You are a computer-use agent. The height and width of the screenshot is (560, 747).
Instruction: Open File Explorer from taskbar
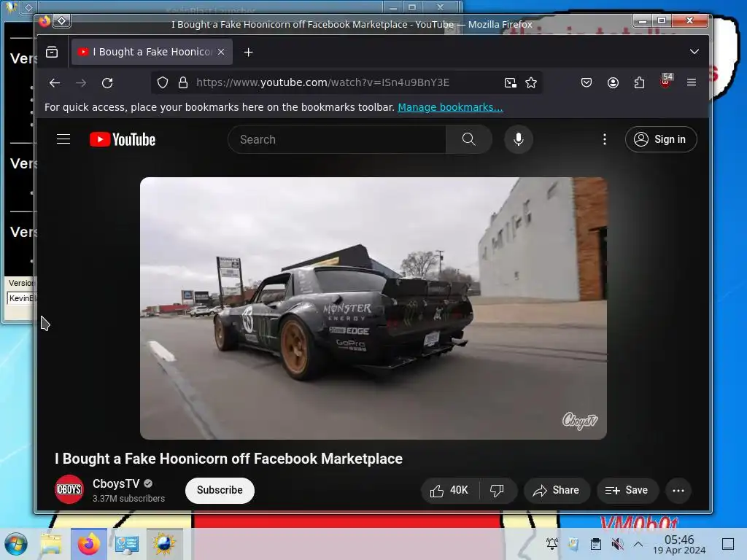51,544
